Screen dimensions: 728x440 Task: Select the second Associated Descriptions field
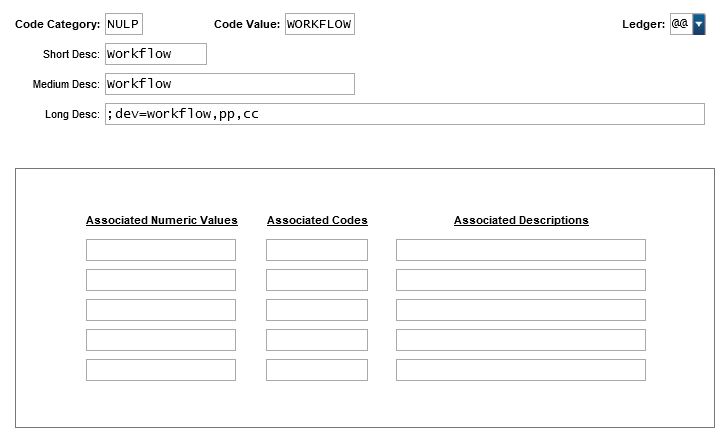click(x=520, y=280)
